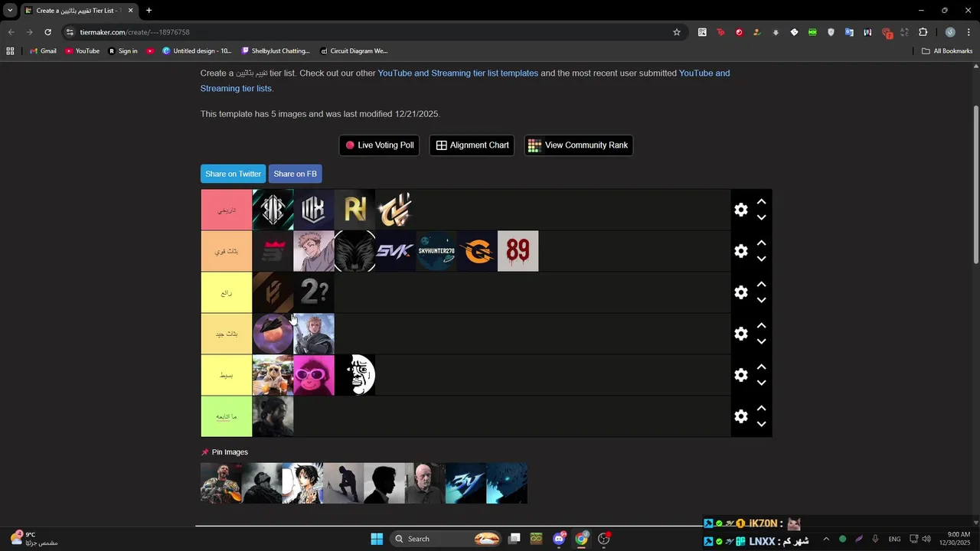Image resolution: width=980 pixels, height=551 pixels.
Task: Share on FB
Action: pos(295,174)
